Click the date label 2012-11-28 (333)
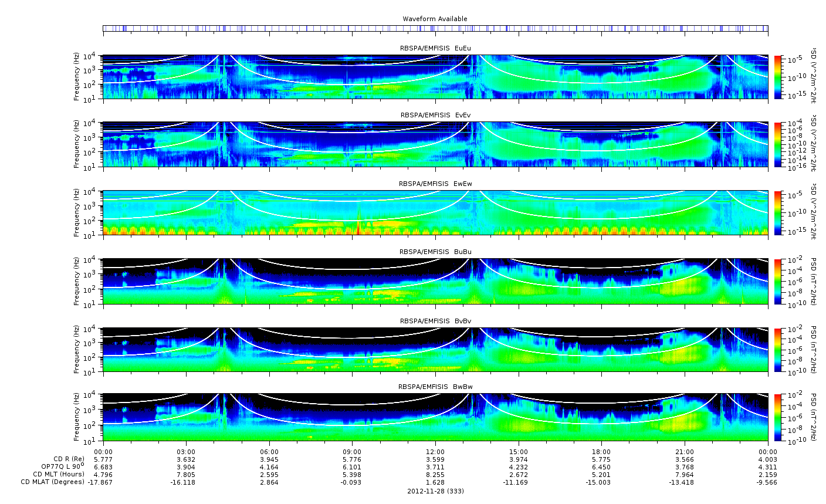826x504 pixels. click(x=435, y=491)
